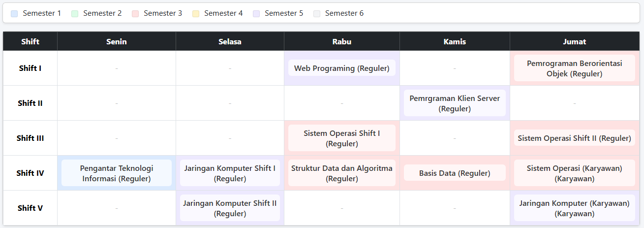Image resolution: width=644 pixels, height=228 pixels.
Task: Open Sistem Operasi Shift II (Reguler) card
Action: 574,138
